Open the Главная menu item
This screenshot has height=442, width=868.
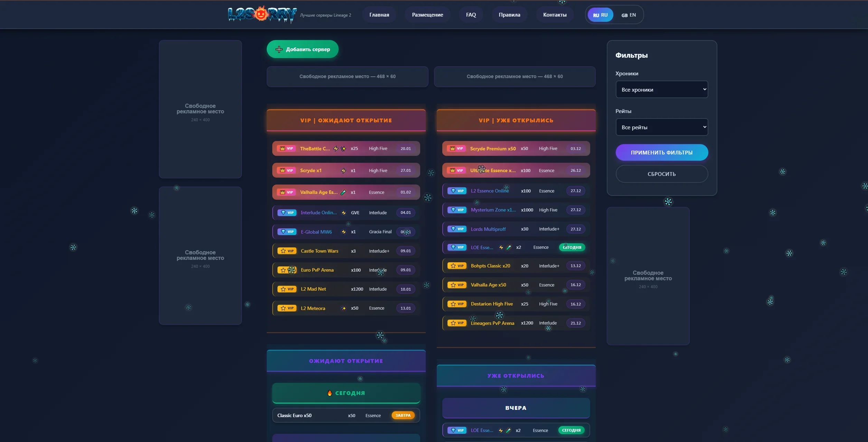pos(379,15)
